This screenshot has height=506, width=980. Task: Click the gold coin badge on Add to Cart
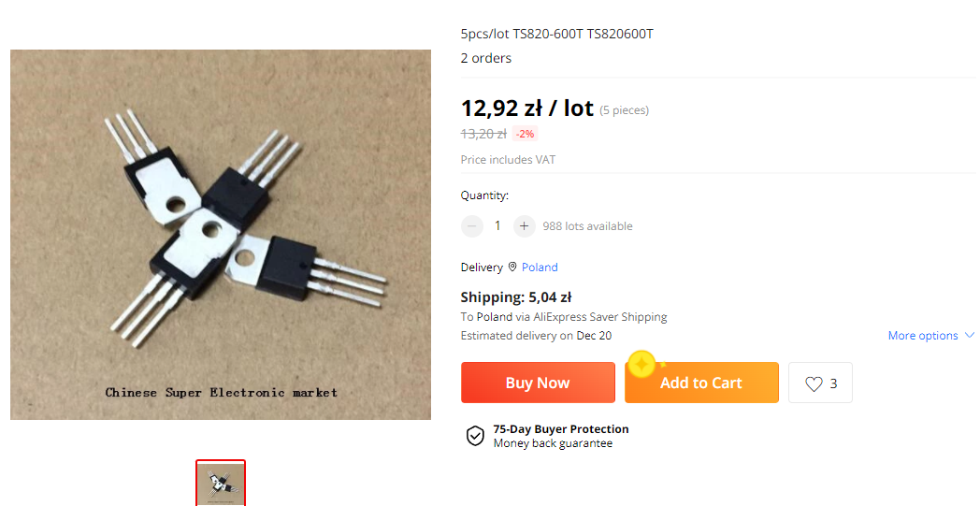(x=641, y=364)
